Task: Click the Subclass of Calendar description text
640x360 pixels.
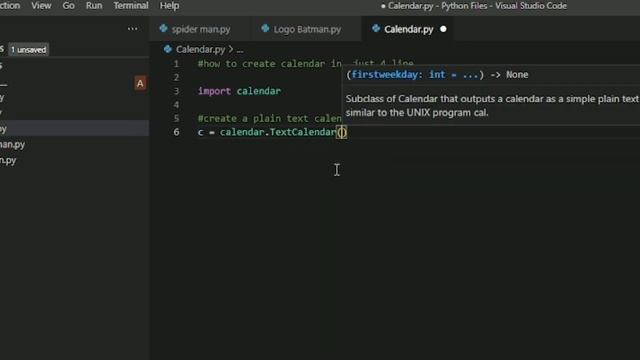Action: pos(492,106)
